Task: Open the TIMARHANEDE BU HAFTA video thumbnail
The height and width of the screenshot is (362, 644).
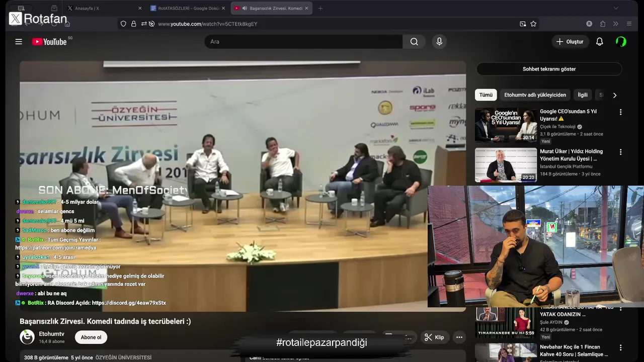Action: click(506, 323)
